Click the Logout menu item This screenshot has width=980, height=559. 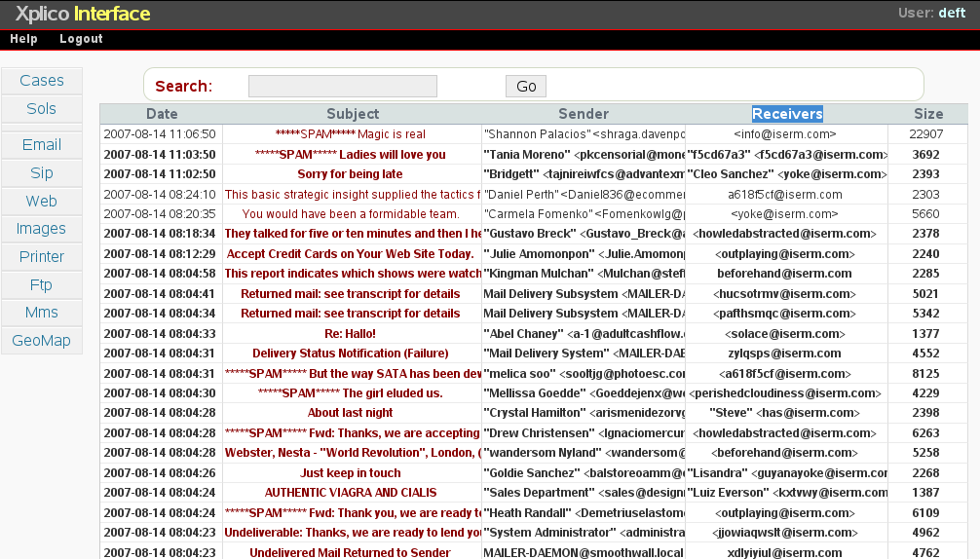tap(81, 39)
